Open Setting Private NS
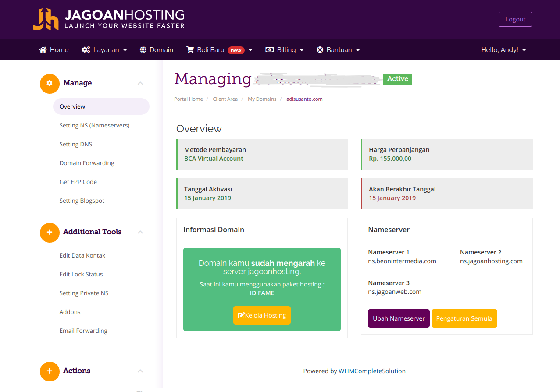The image size is (560, 392). (84, 293)
